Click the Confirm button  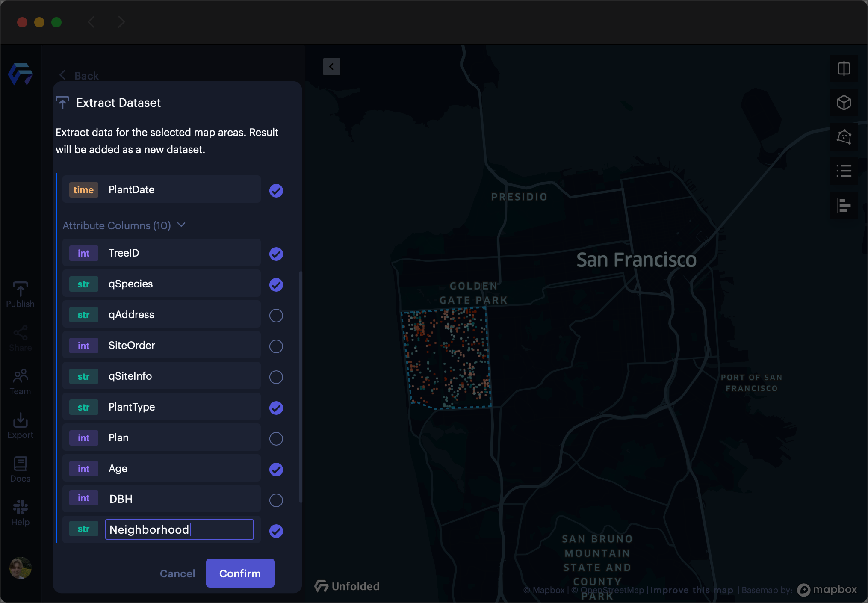click(x=240, y=573)
